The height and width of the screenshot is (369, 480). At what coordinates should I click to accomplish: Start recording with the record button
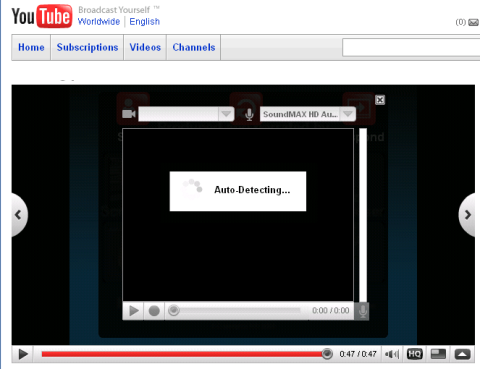(x=154, y=311)
